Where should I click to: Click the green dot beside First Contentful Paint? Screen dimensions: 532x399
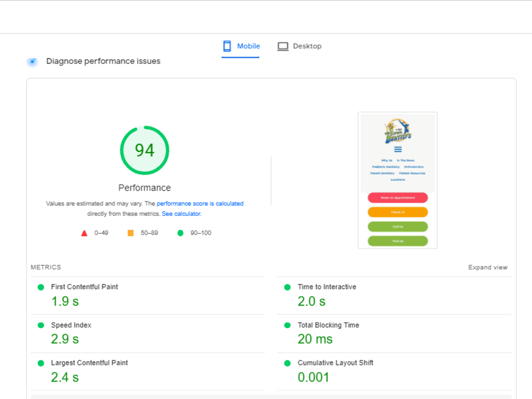(x=41, y=287)
